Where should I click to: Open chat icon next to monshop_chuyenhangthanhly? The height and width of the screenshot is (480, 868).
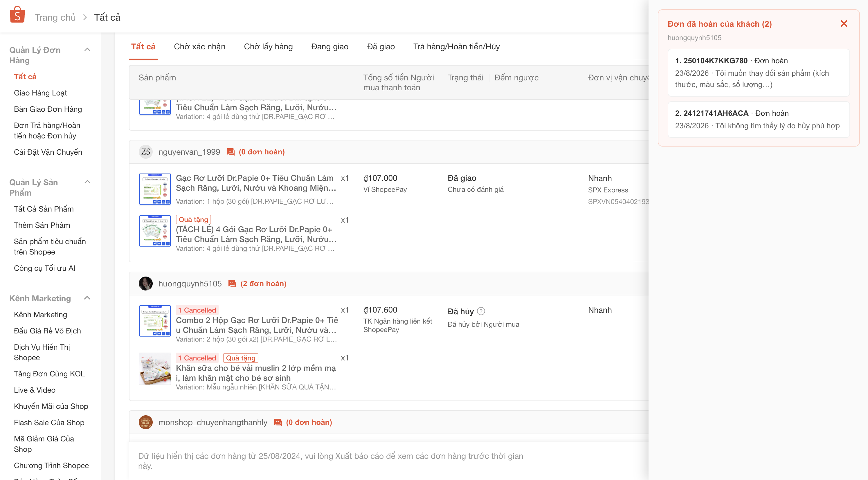click(x=278, y=423)
